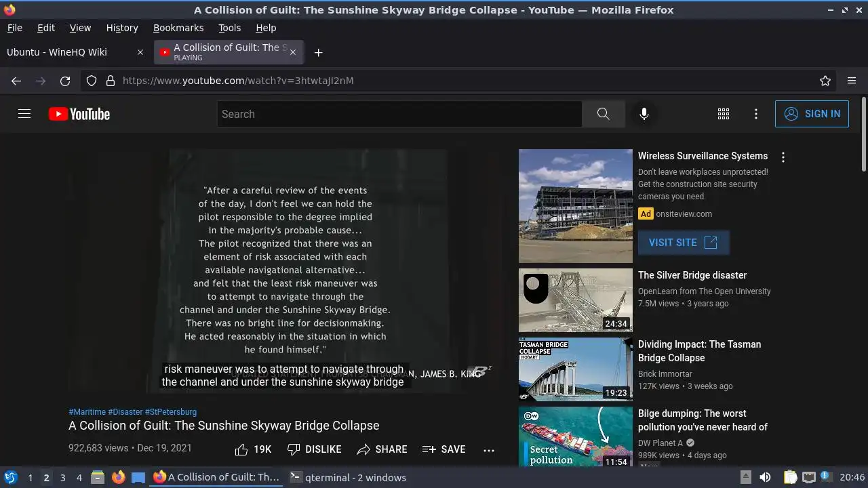Open the YouTube guide hamburger menu

click(x=24, y=114)
